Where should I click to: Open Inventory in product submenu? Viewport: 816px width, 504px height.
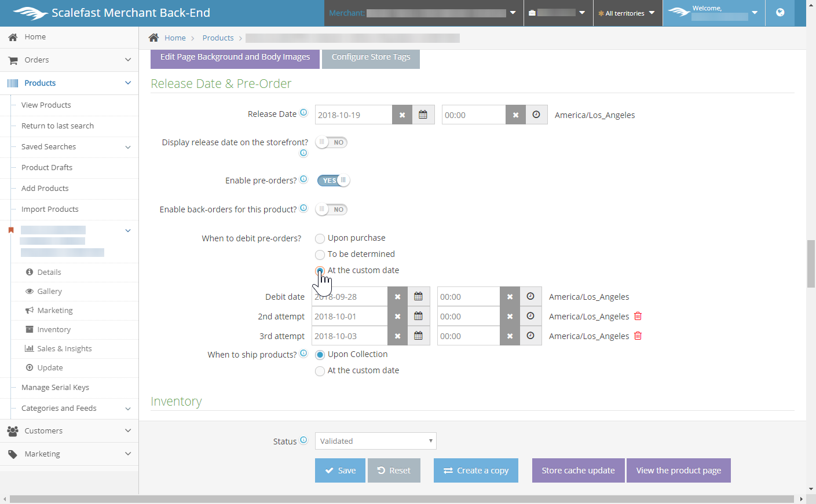pos(54,330)
